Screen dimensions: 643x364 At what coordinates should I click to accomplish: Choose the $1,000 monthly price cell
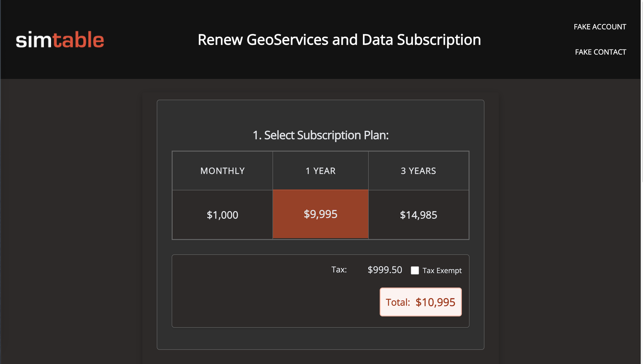pyautogui.click(x=222, y=215)
